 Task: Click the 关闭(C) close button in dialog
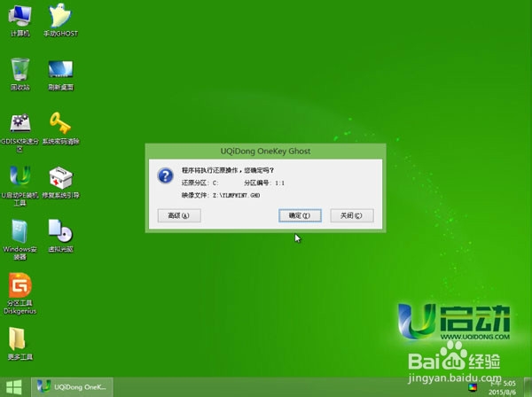pos(352,215)
